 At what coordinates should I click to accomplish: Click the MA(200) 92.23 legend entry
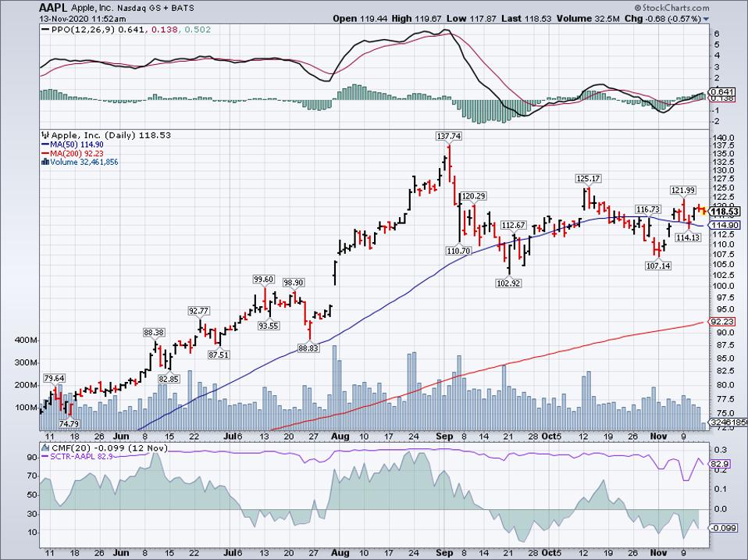click(x=77, y=154)
